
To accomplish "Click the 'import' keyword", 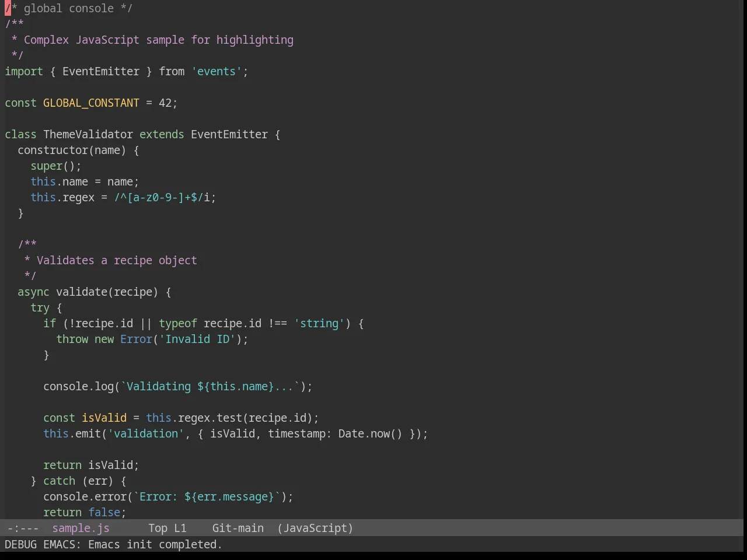I will (x=24, y=71).
